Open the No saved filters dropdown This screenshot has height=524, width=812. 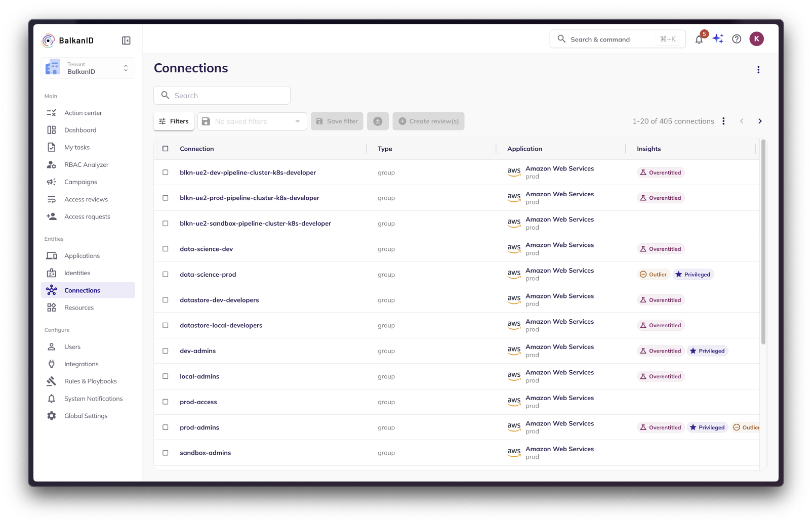coord(252,121)
